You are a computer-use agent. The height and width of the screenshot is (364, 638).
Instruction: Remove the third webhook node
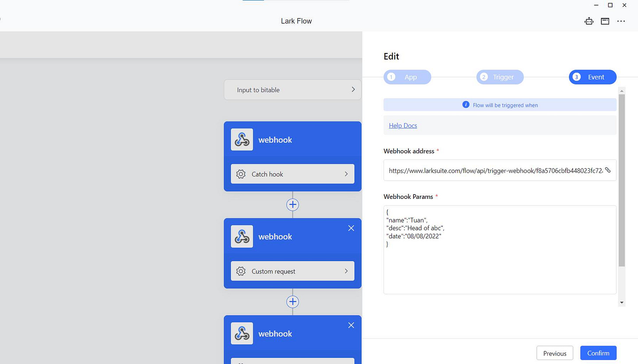tap(351, 325)
